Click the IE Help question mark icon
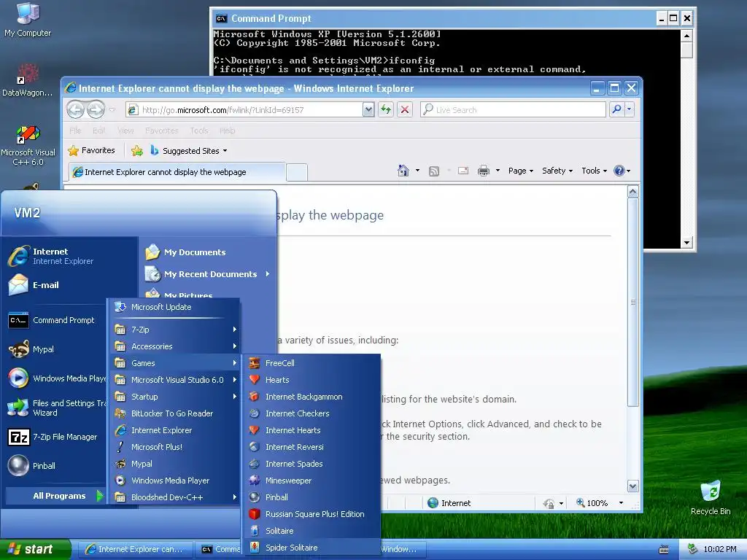This screenshot has width=747, height=560. 619,171
